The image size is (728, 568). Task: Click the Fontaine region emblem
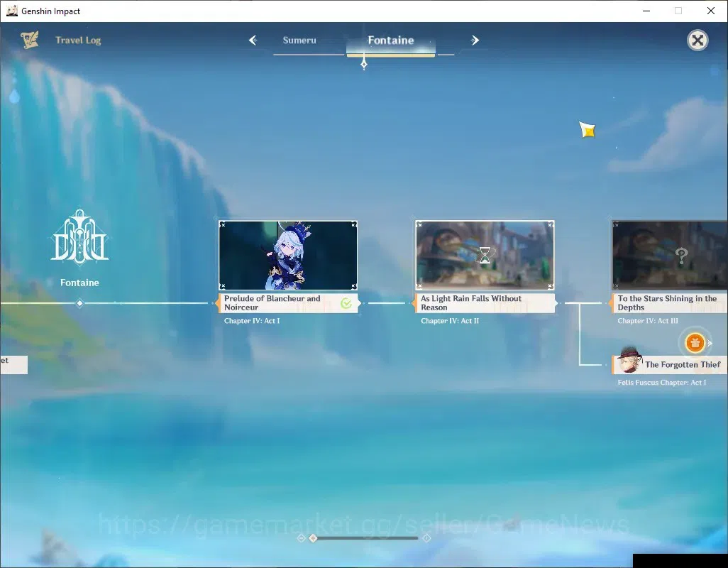80,237
